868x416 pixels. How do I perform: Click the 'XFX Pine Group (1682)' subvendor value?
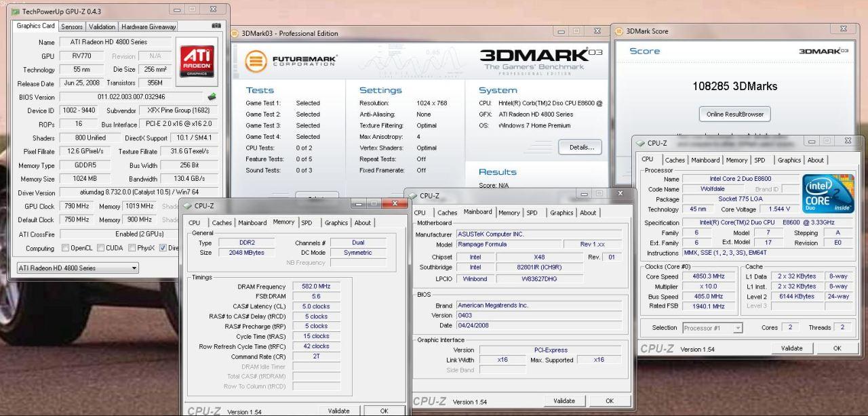click(x=179, y=110)
